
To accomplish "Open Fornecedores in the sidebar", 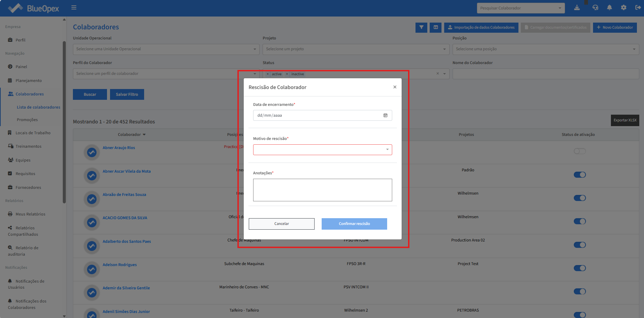I will pos(28,187).
